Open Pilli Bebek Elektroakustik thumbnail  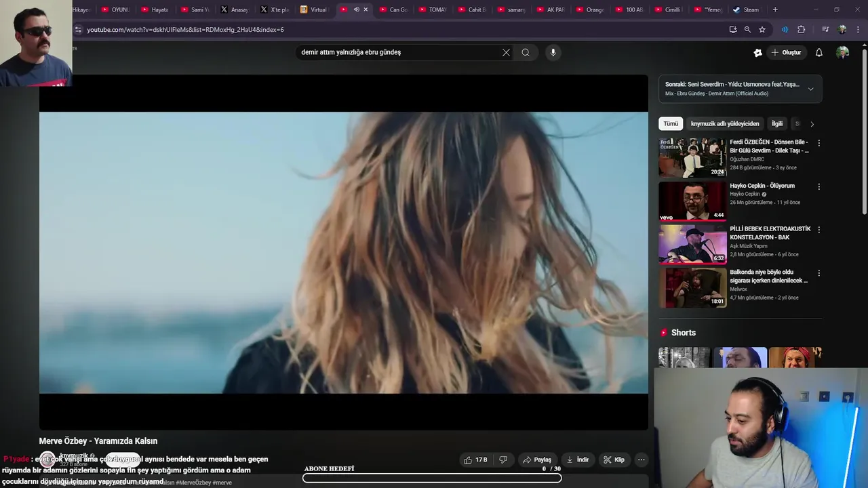coord(692,244)
